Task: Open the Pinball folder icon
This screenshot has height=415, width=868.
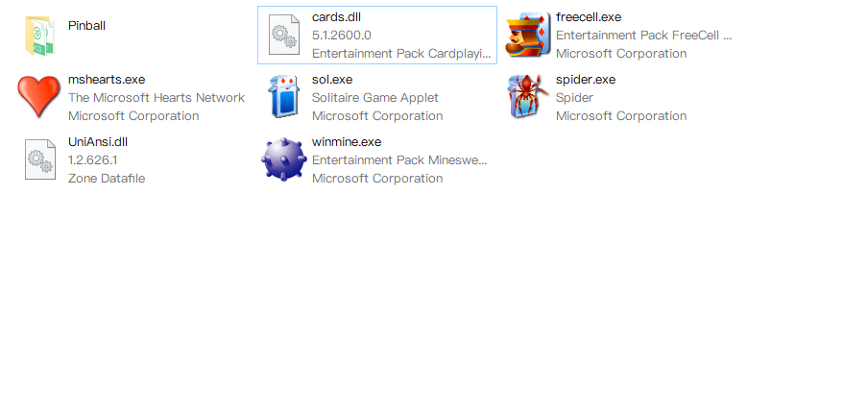Action: click(x=40, y=36)
